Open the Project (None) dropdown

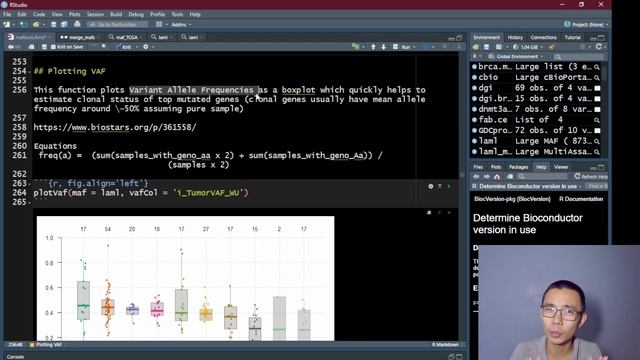pos(586,24)
